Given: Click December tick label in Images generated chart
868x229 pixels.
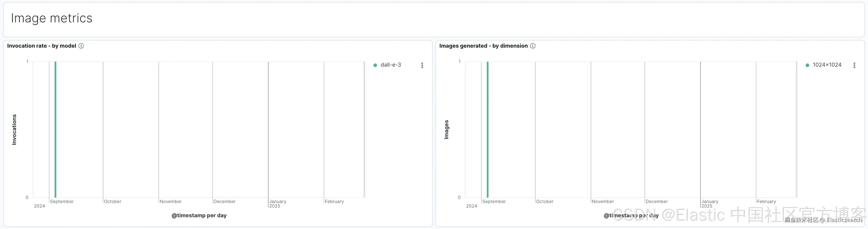Looking at the screenshot, I should pos(656,201).
